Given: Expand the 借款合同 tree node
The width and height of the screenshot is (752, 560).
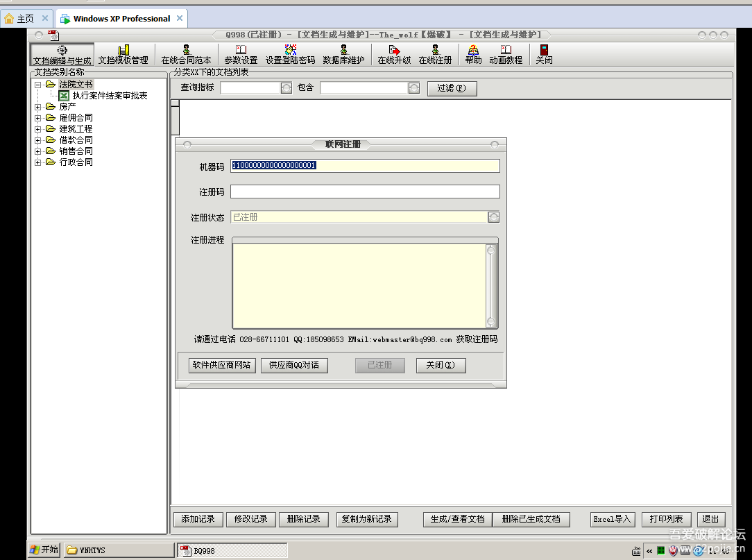Looking at the screenshot, I should (x=37, y=140).
